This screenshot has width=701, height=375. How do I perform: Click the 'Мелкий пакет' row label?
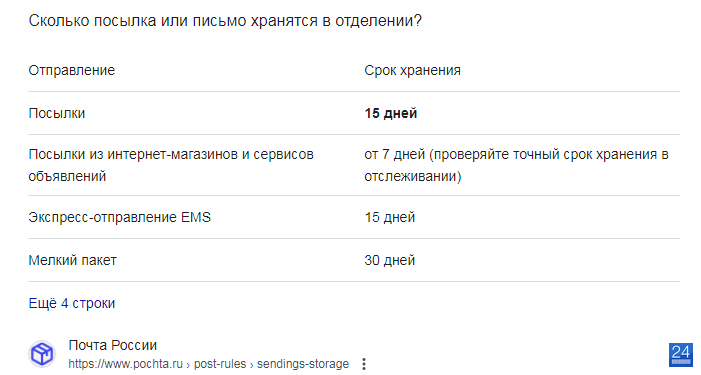click(72, 260)
